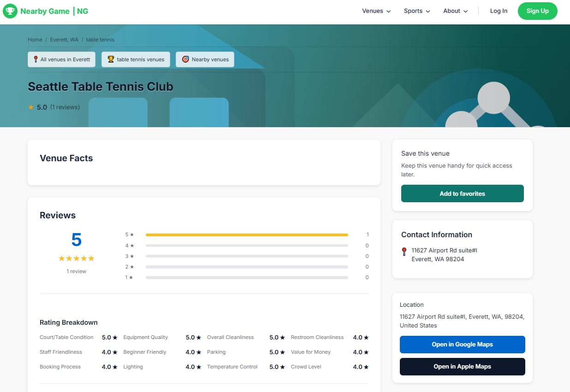Click the red pin icon on All venues filter
The height and width of the screenshot is (392, 570).
coord(35,59)
